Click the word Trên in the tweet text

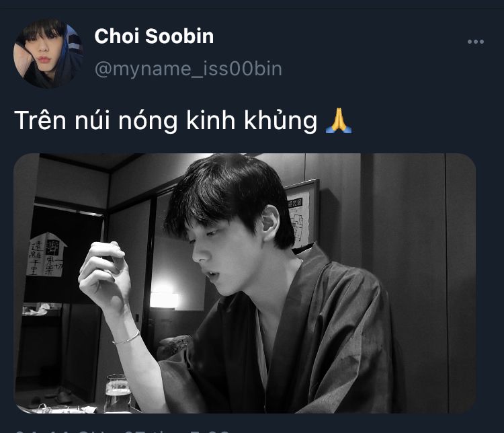click(40, 120)
